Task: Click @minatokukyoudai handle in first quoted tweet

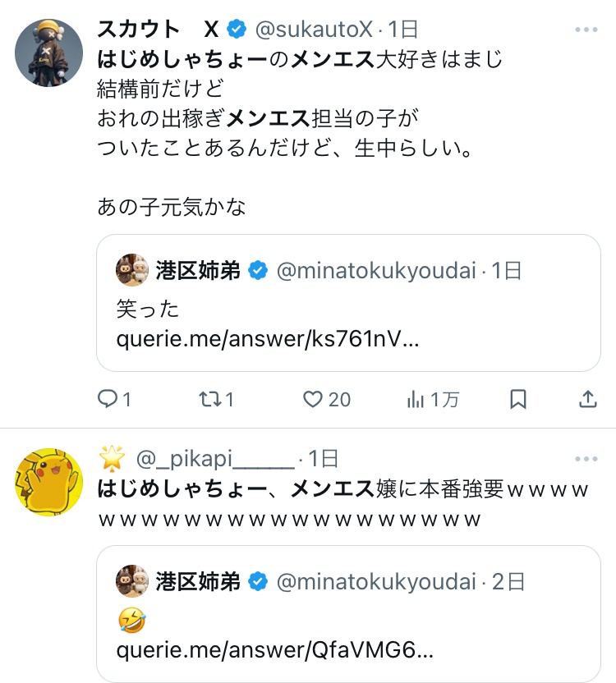Action: click(376, 271)
